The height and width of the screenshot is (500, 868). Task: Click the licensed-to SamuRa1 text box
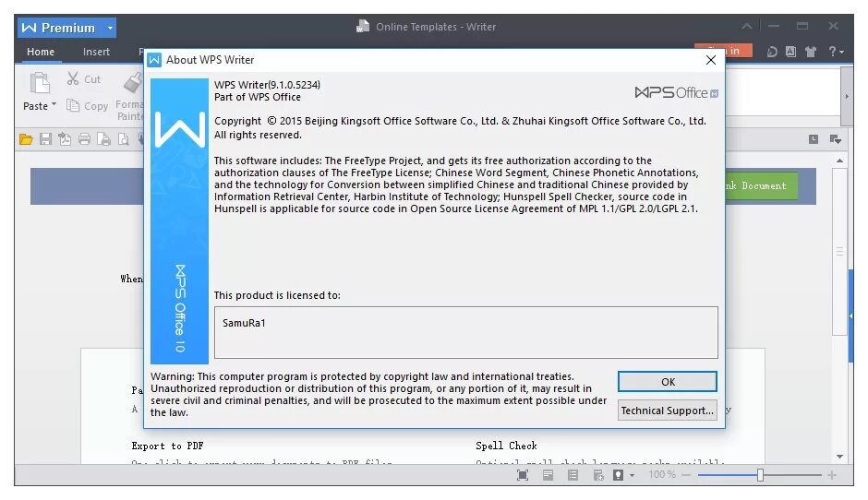(466, 332)
